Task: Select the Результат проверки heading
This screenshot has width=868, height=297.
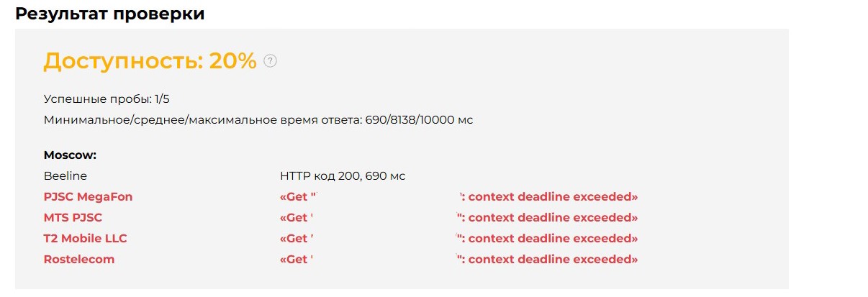Action: tap(110, 14)
